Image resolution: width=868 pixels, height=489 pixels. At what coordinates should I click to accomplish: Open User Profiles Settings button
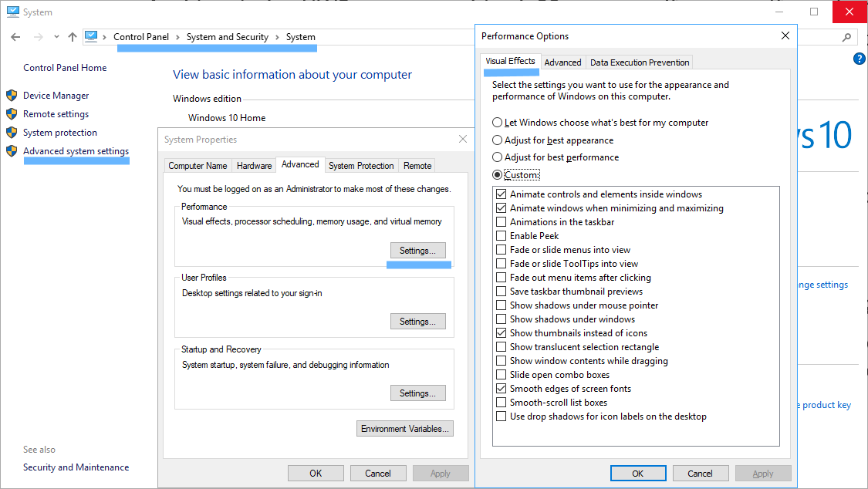[x=418, y=322]
